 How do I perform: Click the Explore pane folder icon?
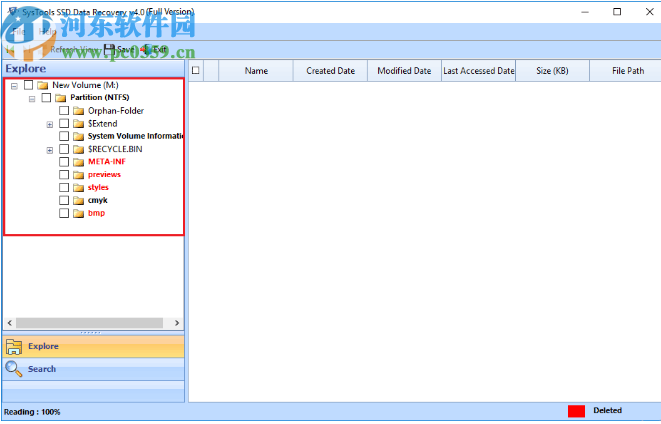pyautogui.click(x=14, y=346)
